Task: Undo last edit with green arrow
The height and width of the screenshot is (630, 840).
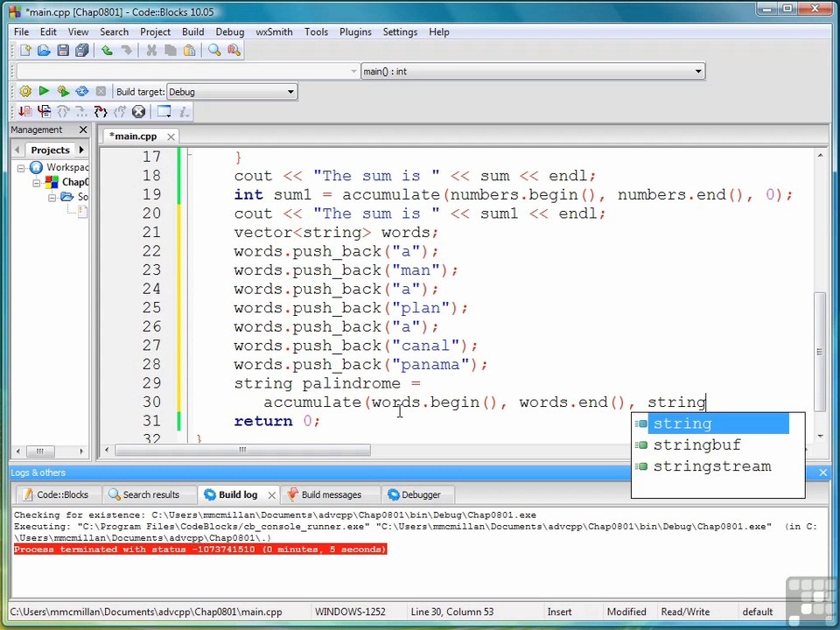Action: pos(107,51)
